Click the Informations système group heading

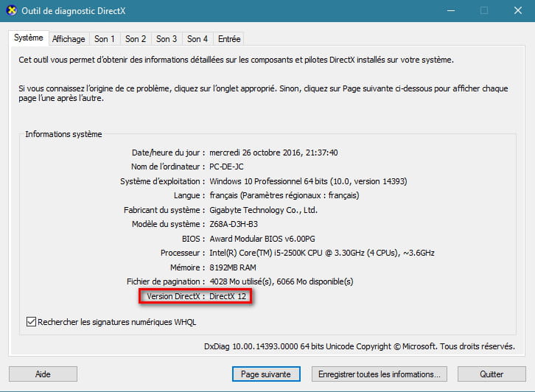coord(63,134)
